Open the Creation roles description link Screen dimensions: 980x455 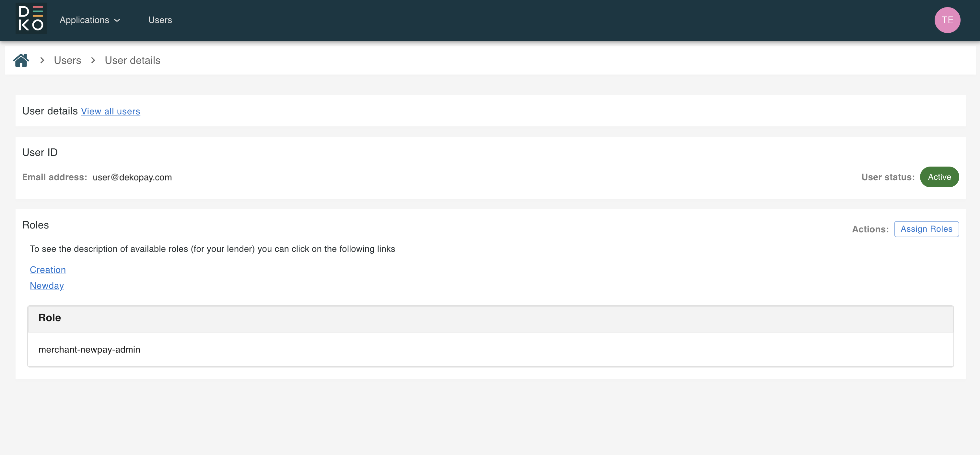(48, 270)
